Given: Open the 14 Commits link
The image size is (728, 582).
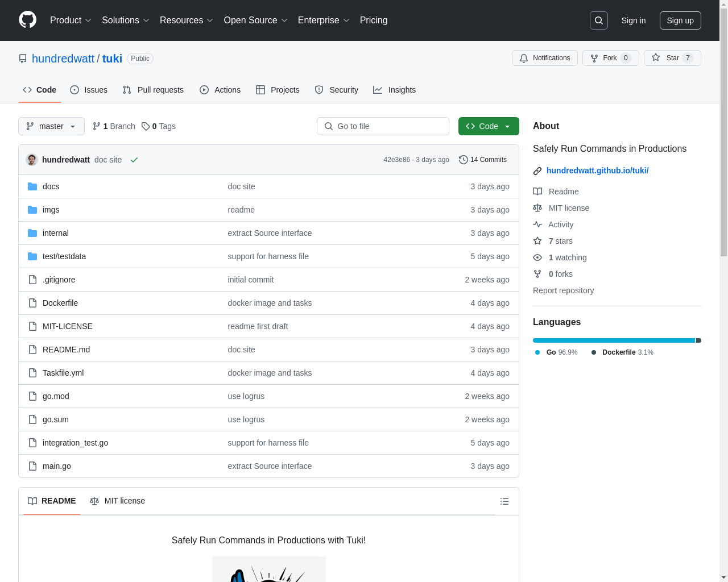Looking at the screenshot, I should coord(483,160).
